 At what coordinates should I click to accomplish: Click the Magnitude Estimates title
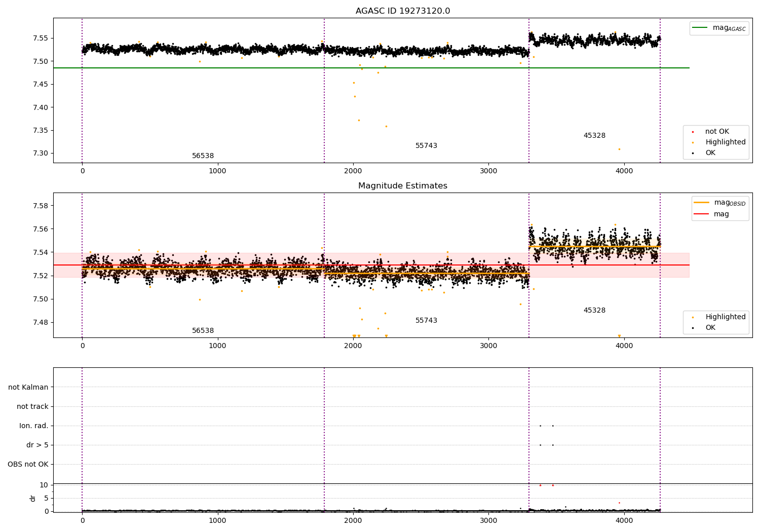403,186
